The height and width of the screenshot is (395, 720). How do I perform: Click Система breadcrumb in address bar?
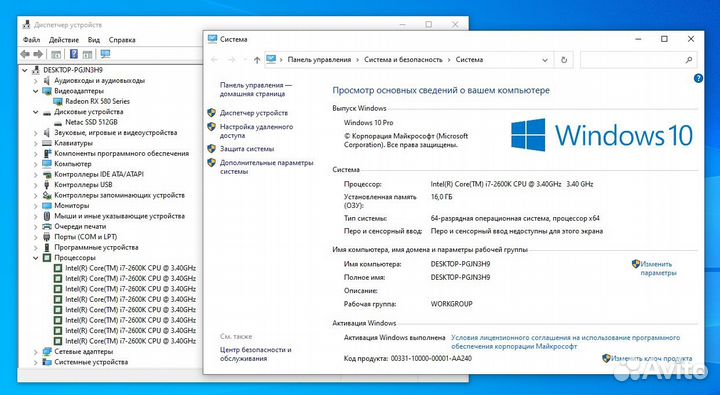(469, 60)
